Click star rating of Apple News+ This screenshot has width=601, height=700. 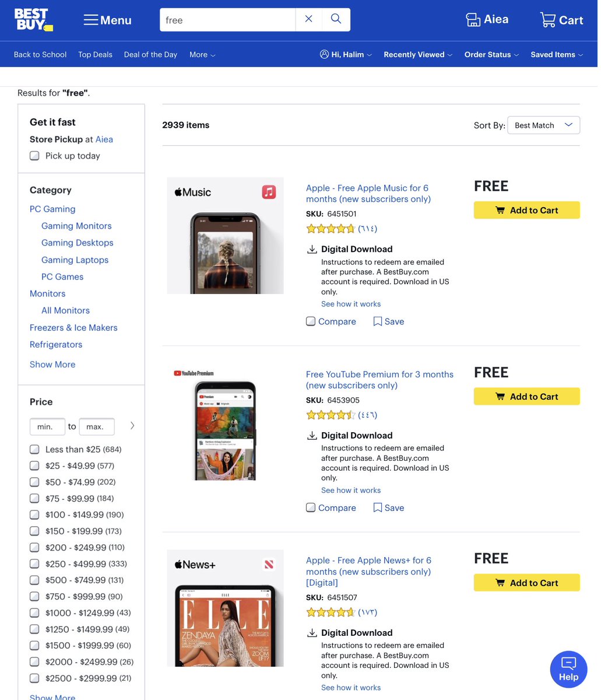click(x=330, y=612)
